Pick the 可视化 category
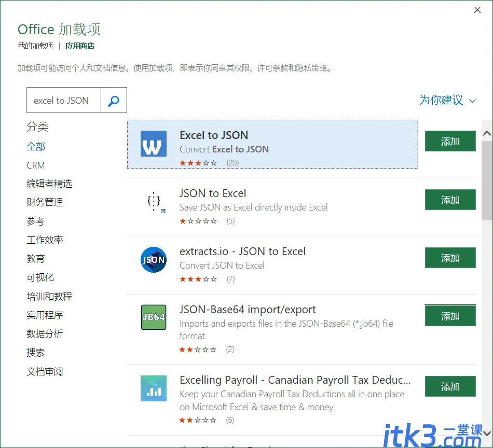The width and height of the screenshot is (493, 448). pos(40,277)
